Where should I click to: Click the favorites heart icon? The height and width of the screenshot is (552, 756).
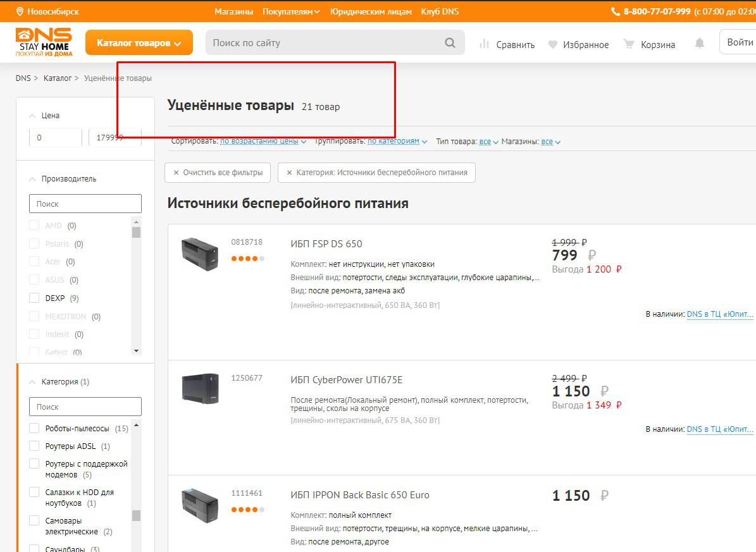tap(553, 44)
